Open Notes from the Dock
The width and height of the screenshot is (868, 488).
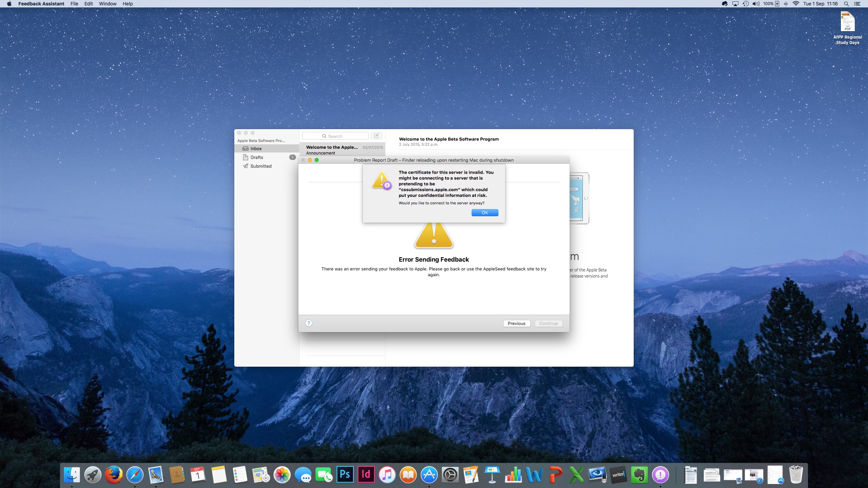(219, 474)
